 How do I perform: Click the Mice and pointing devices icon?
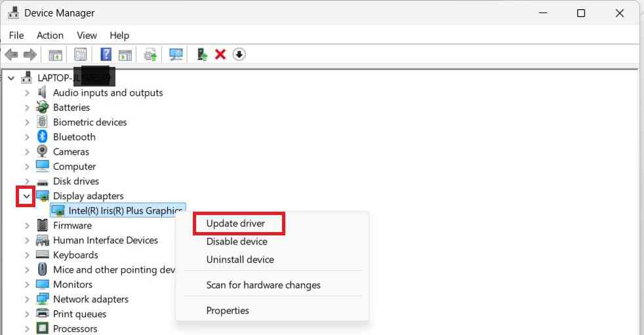pyautogui.click(x=42, y=269)
